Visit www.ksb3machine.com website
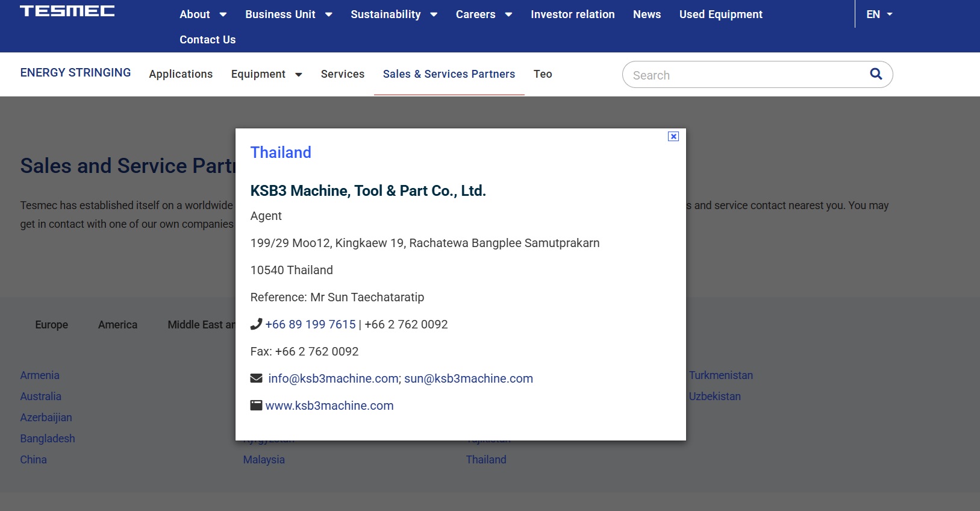This screenshot has width=980, height=511. pyautogui.click(x=329, y=406)
